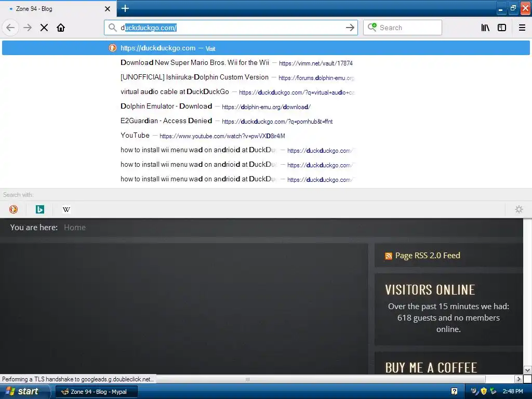Click the yellow security shield tray icon
The width and height of the screenshot is (532, 399).
[484, 391]
